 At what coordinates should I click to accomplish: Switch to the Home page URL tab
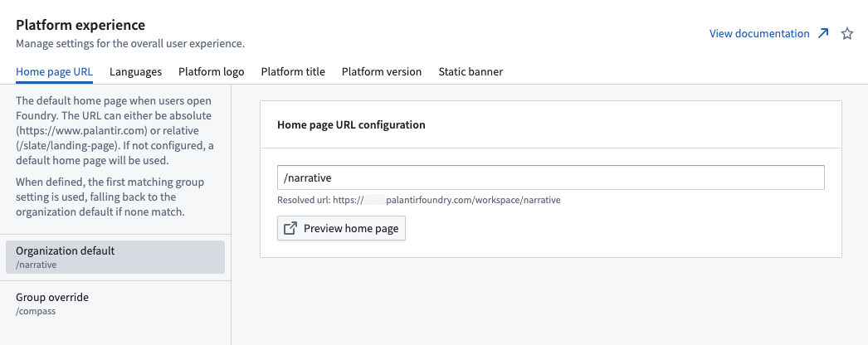coord(54,72)
